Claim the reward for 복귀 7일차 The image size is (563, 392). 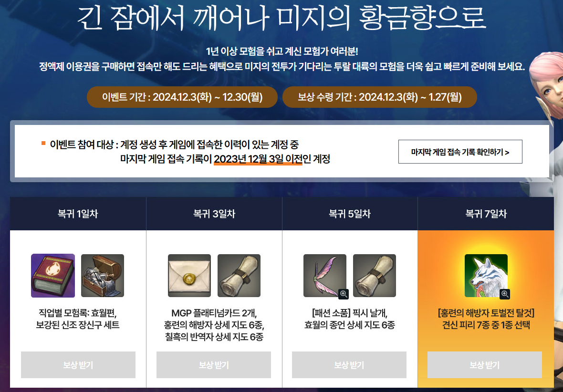click(485, 365)
